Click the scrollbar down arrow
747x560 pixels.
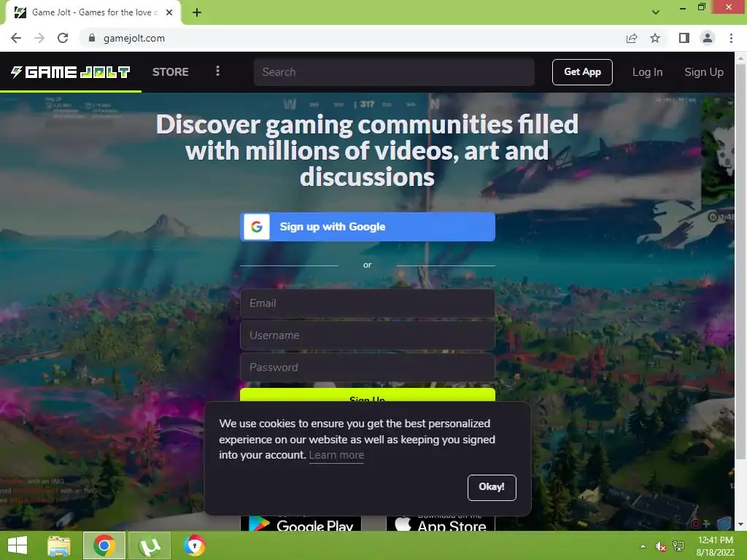coord(740,524)
